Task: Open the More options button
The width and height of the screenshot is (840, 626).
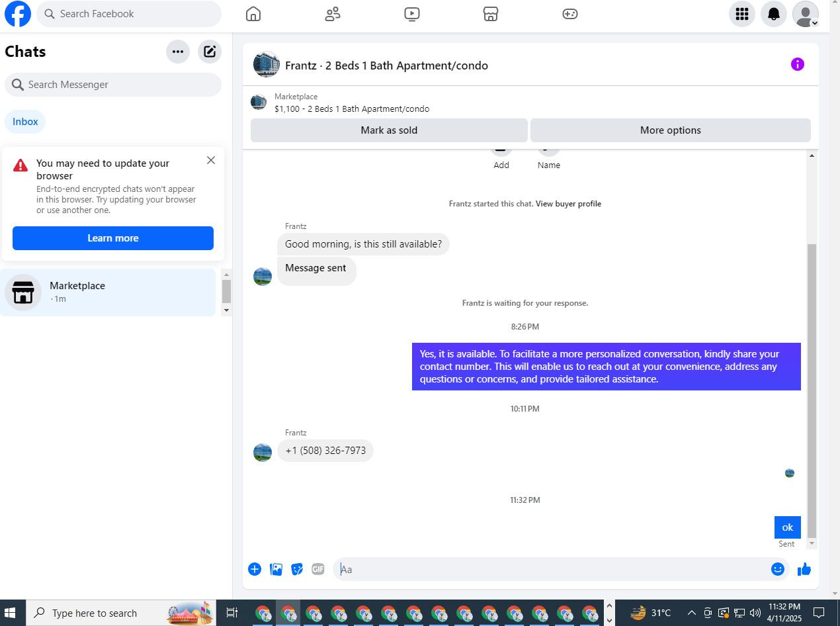Action: pyautogui.click(x=671, y=130)
